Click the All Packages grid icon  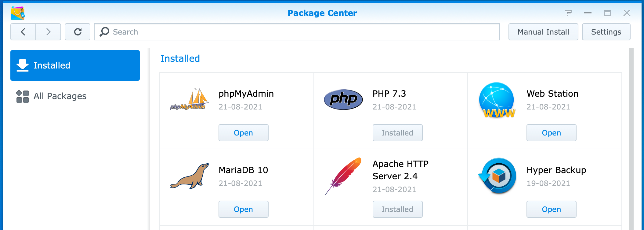[x=23, y=96]
